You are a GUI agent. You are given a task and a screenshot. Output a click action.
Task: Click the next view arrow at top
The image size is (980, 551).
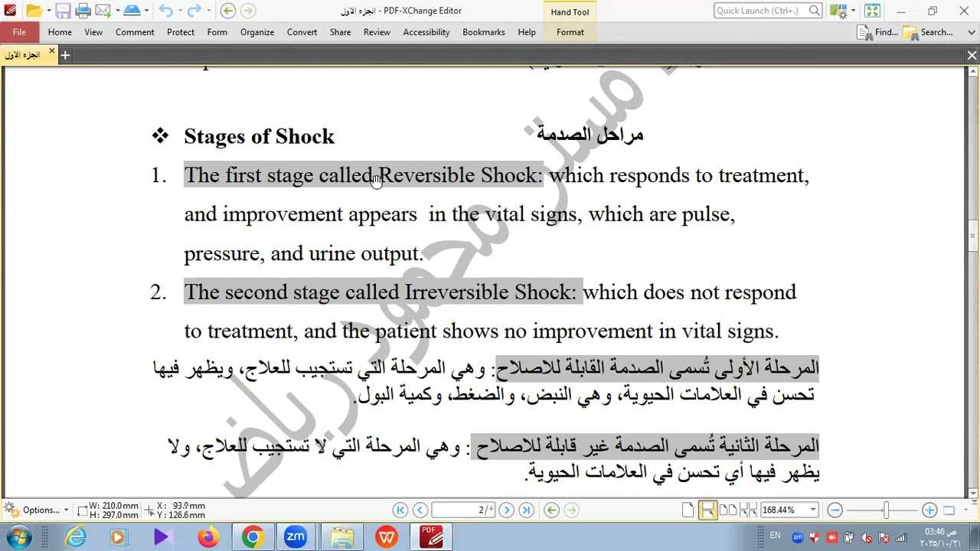click(248, 11)
